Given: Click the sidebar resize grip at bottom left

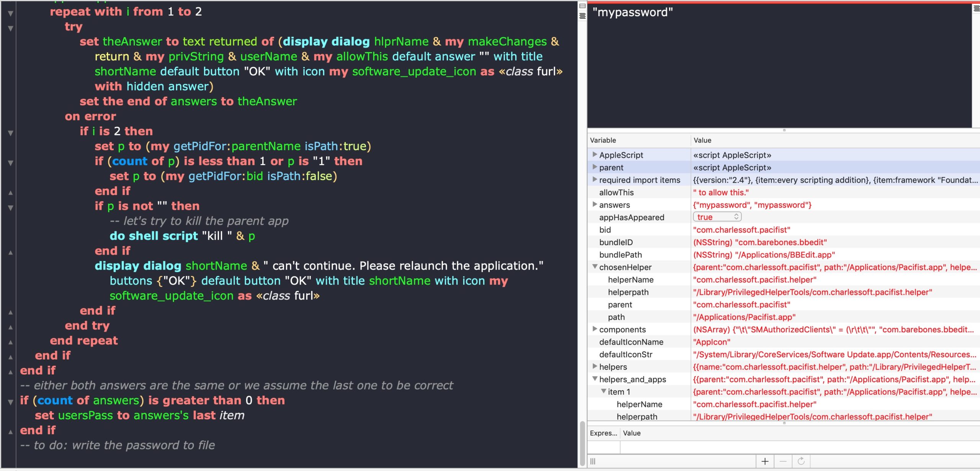Looking at the screenshot, I should click(593, 461).
